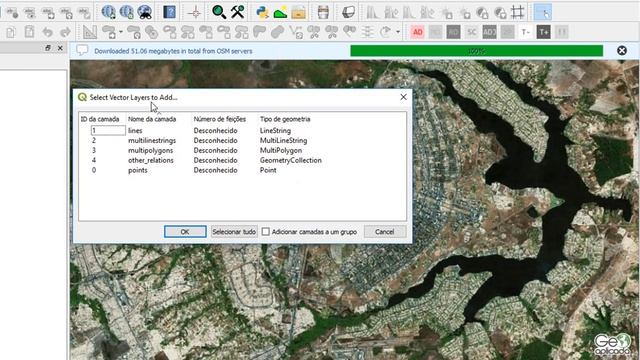Image resolution: width=640 pixels, height=360 pixels.
Task: Open dropdown arrow beside add feature tool
Action: coord(120,32)
